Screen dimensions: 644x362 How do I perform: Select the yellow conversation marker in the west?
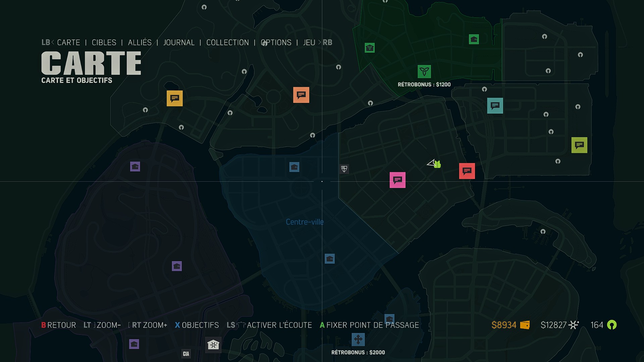174,98
